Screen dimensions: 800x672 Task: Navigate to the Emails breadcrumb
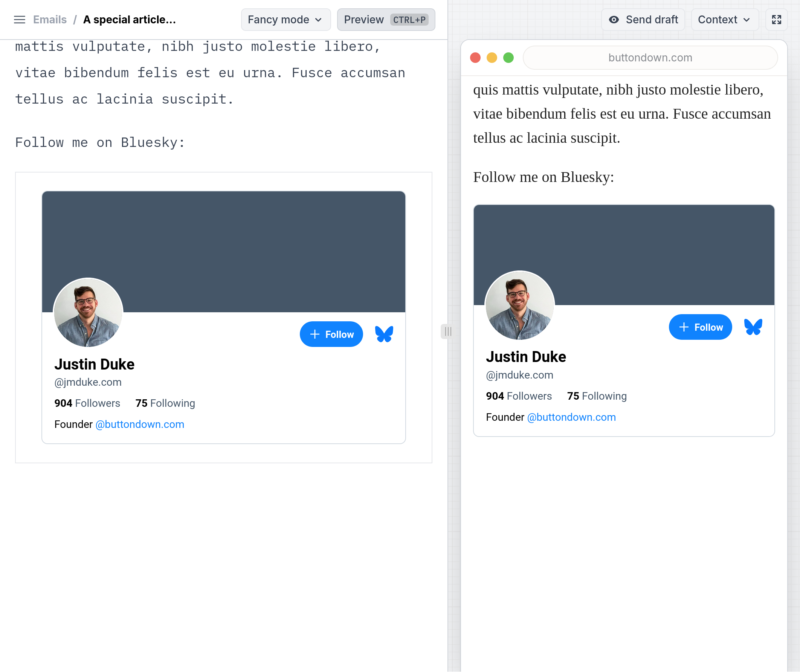49,20
